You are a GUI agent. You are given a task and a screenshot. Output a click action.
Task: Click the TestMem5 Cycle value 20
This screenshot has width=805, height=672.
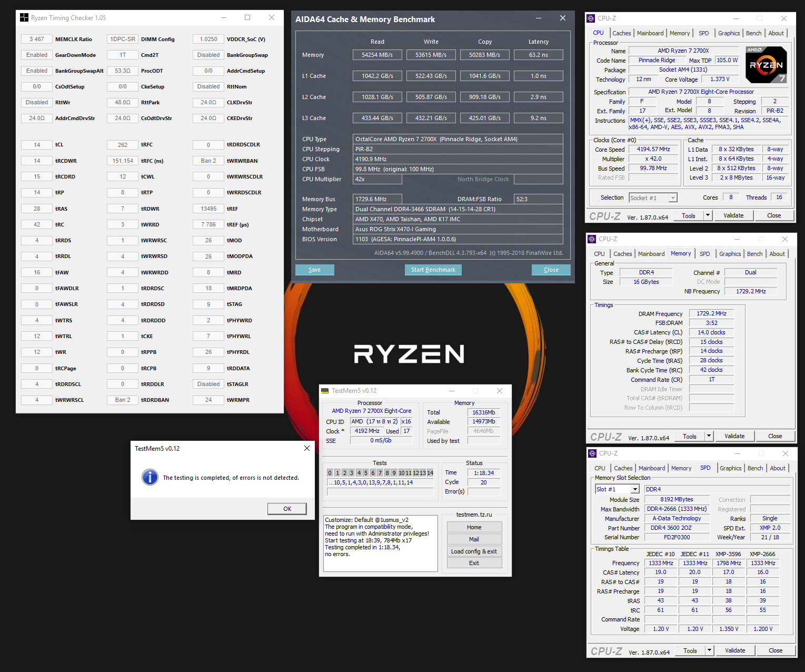pos(483,482)
